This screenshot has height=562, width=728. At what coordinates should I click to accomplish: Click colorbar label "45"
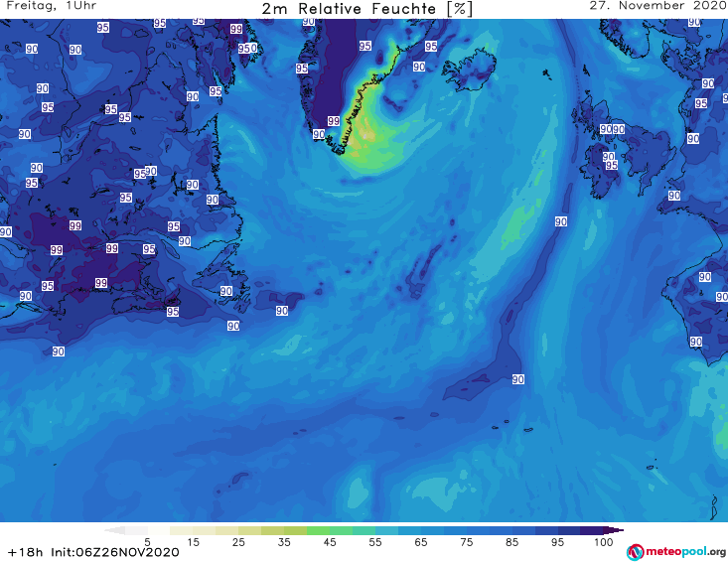[x=330, y=542]
